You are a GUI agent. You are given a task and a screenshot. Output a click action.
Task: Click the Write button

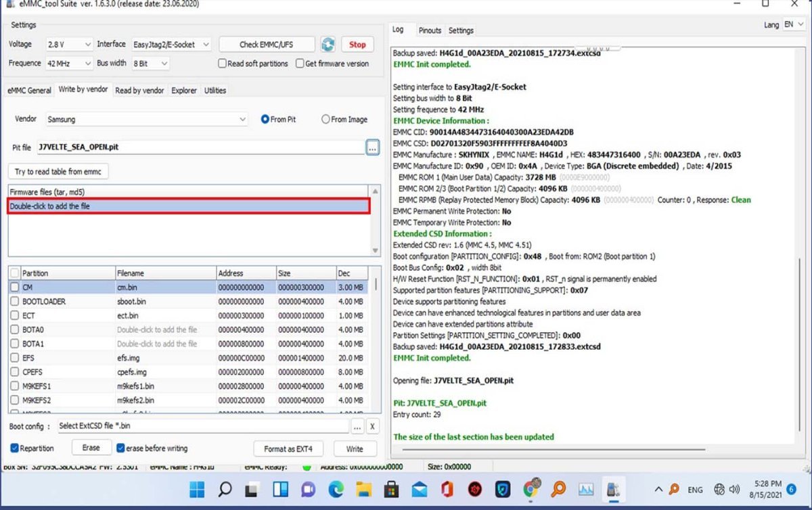355,448
